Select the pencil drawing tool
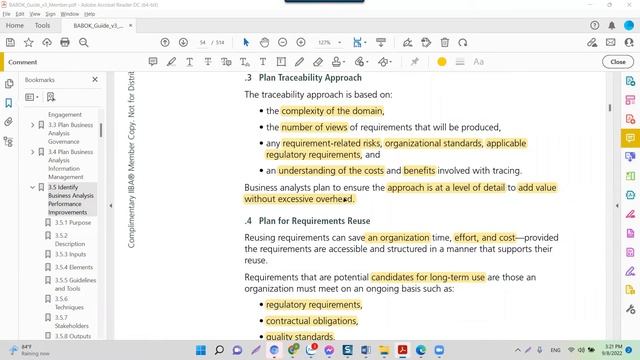640x360 pixels. tap(299, 62)
